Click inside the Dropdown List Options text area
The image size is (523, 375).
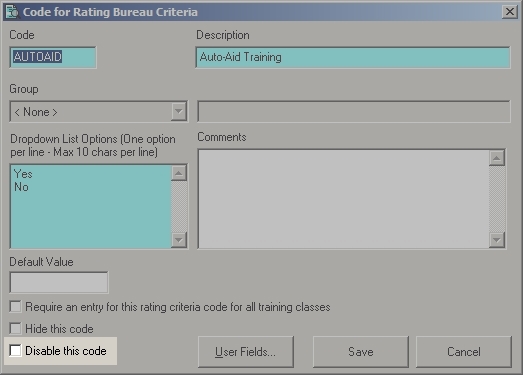click(x=91, y=207)
